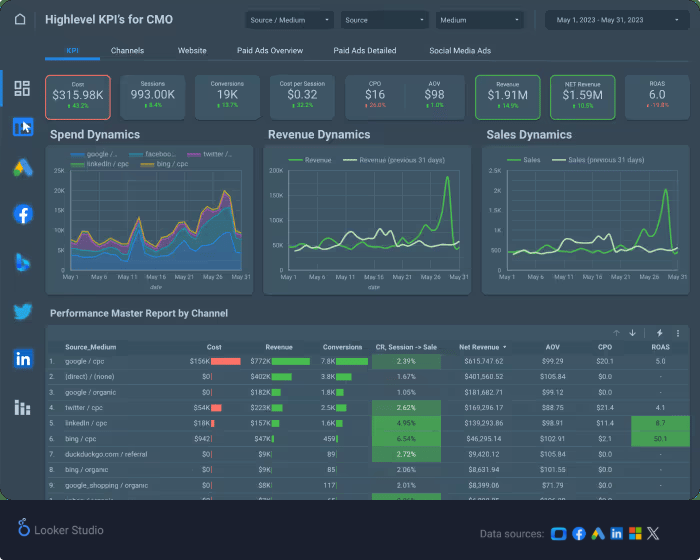Toggle Revenue (previous 31 days) legend item
This screenshot has height=560, width=700.
click(394, 160)
